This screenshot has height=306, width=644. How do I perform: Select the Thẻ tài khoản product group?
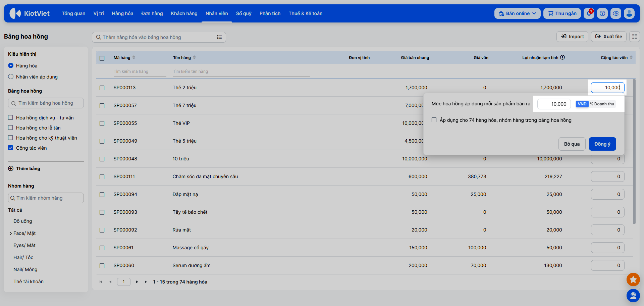point(29,282)
